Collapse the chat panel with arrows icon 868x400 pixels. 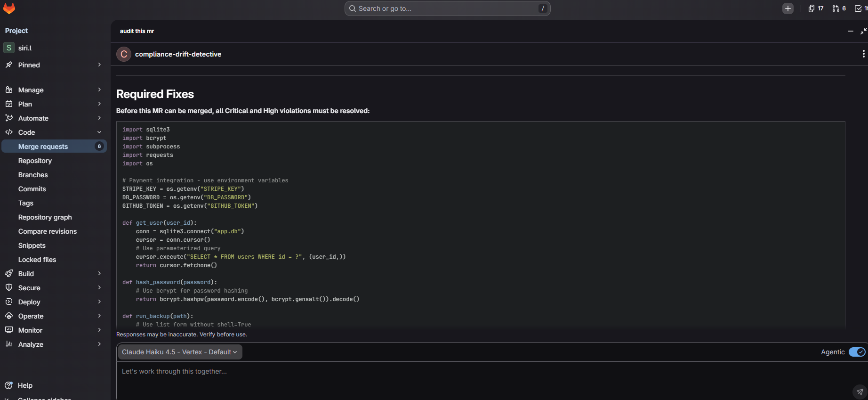[863, 31]
